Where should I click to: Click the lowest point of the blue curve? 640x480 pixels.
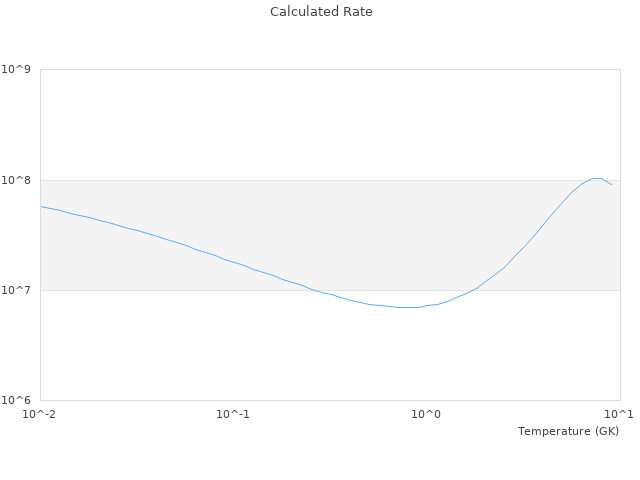tap(408, 307)
